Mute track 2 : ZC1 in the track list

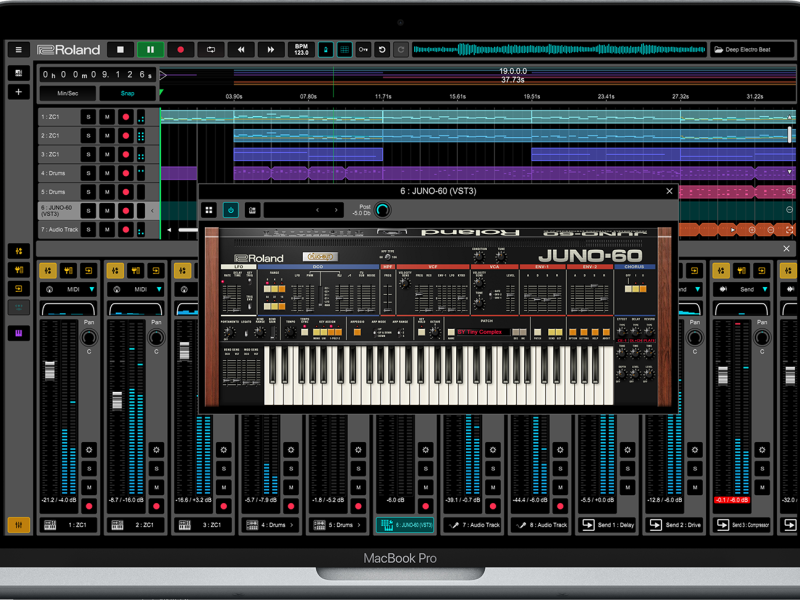click(x=107, y=136)
